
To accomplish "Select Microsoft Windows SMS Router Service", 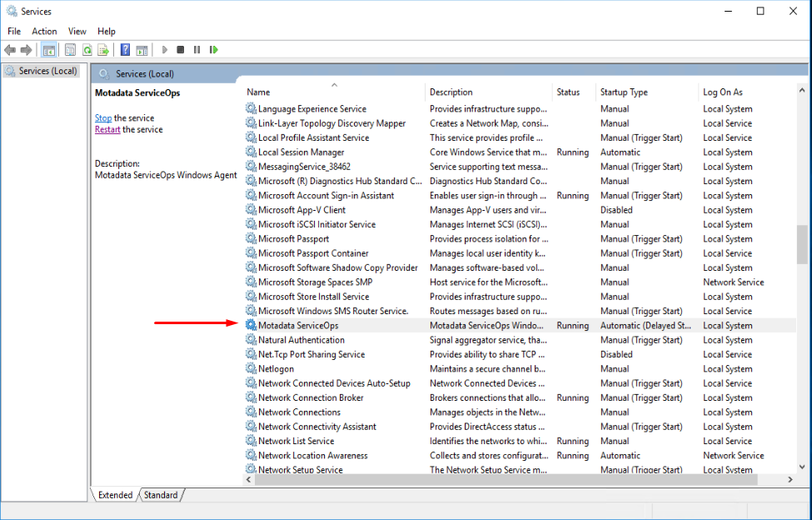I will [333, 311].
